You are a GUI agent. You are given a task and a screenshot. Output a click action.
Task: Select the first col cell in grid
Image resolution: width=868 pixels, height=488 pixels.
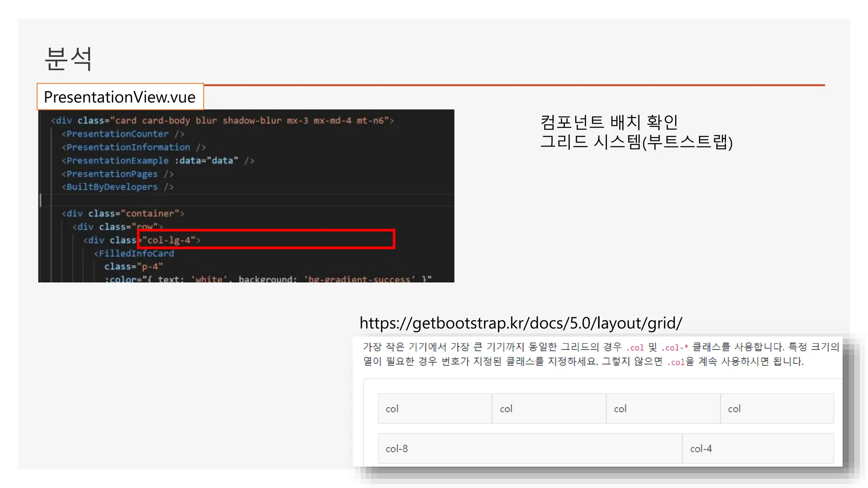pos(434,409)
